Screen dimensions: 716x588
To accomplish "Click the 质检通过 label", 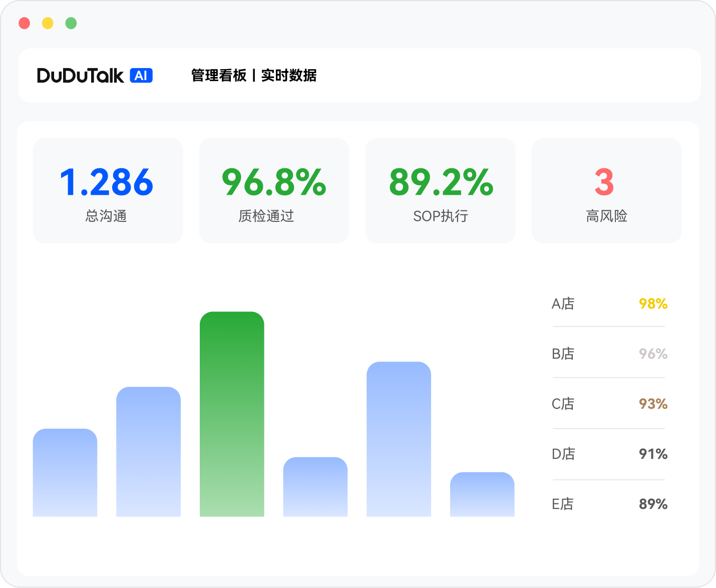I will (266, 216).
